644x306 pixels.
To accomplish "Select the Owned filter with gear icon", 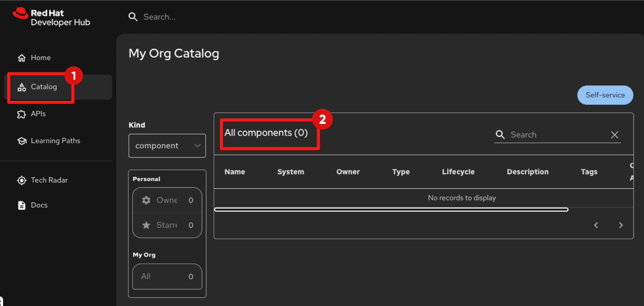I will point(167,200).
